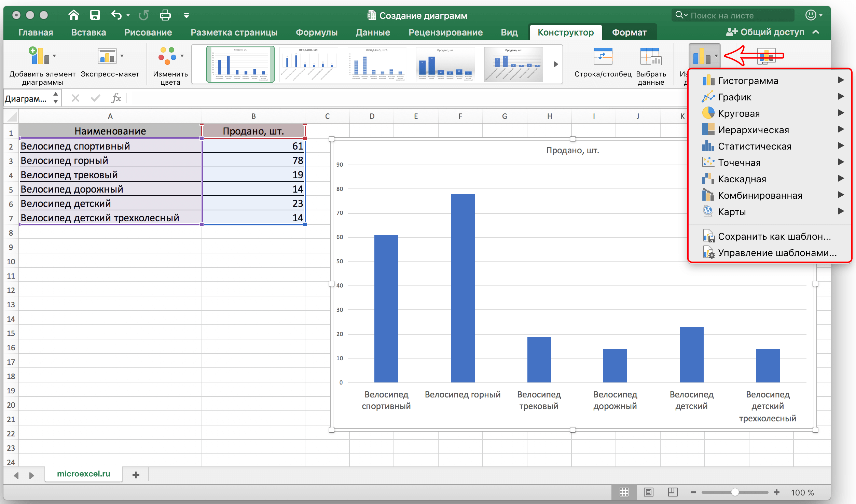This screenshot has width=856, height=504.
Task: Click the Switch Row/Column (Строка/столбец) icon
Action: coord(603,57)
